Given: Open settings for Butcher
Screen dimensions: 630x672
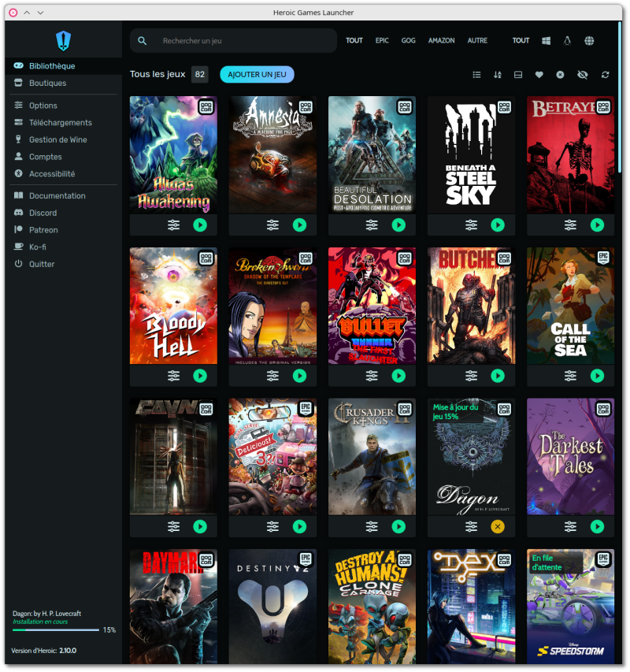Looking at the screenshot, I should (471, 376).
